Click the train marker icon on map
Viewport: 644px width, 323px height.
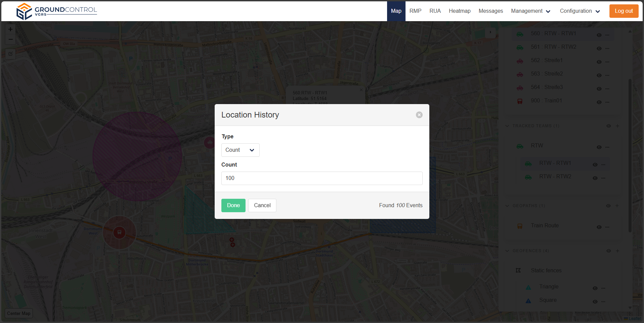[x=119, y=232]
